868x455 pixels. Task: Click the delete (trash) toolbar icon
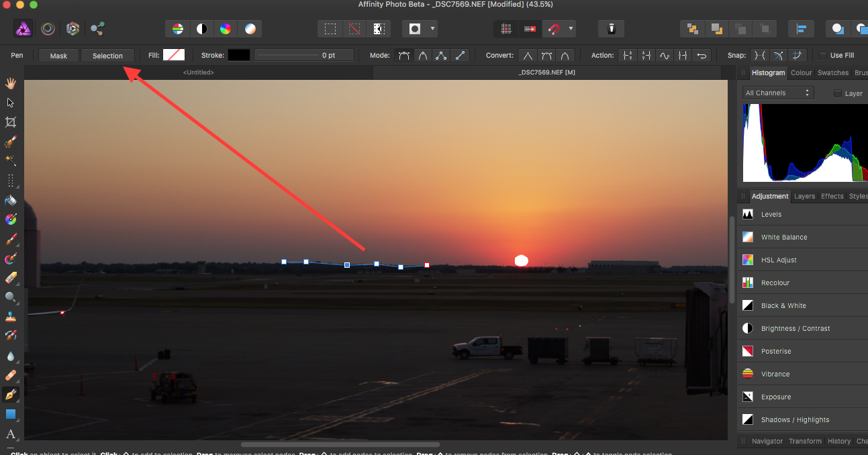[x=611, y=28]
